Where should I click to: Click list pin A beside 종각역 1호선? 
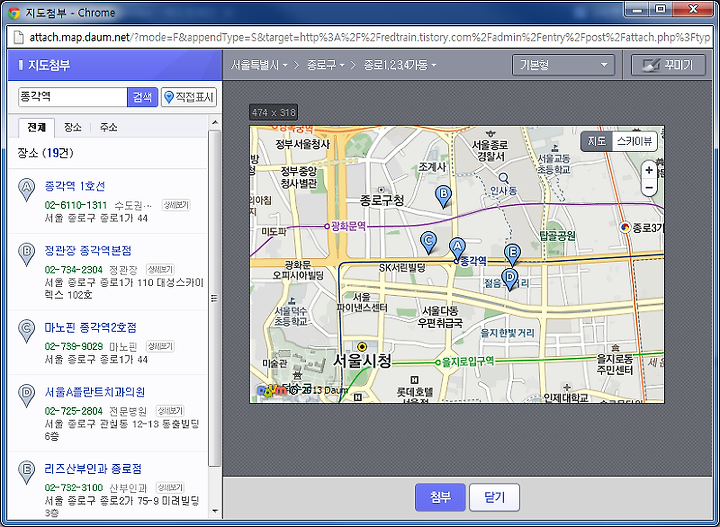coord(26,190)
